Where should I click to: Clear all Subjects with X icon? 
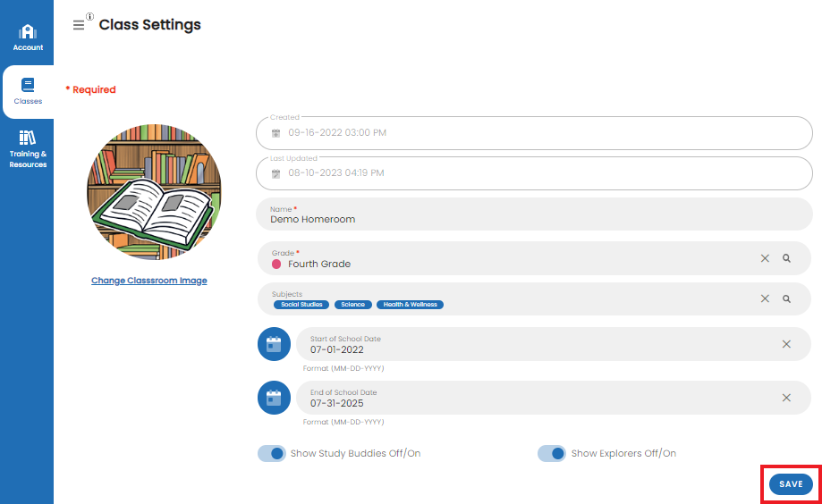pyautogui.click(x=765, y=299)
